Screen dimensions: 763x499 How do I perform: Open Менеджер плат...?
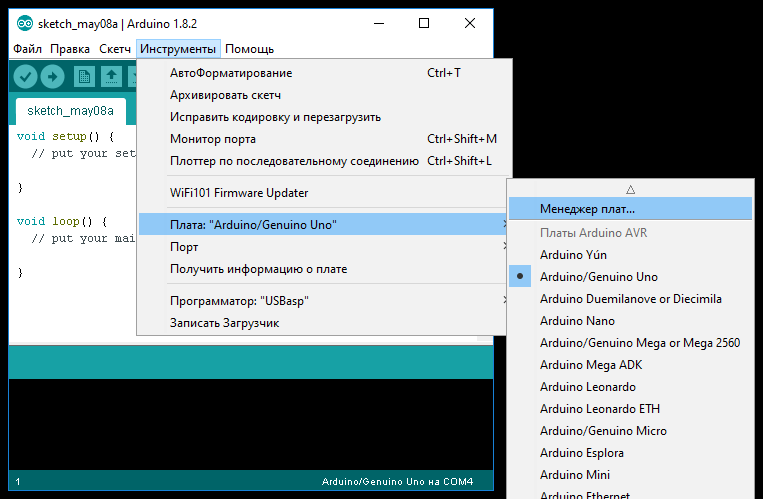point(630,209)
